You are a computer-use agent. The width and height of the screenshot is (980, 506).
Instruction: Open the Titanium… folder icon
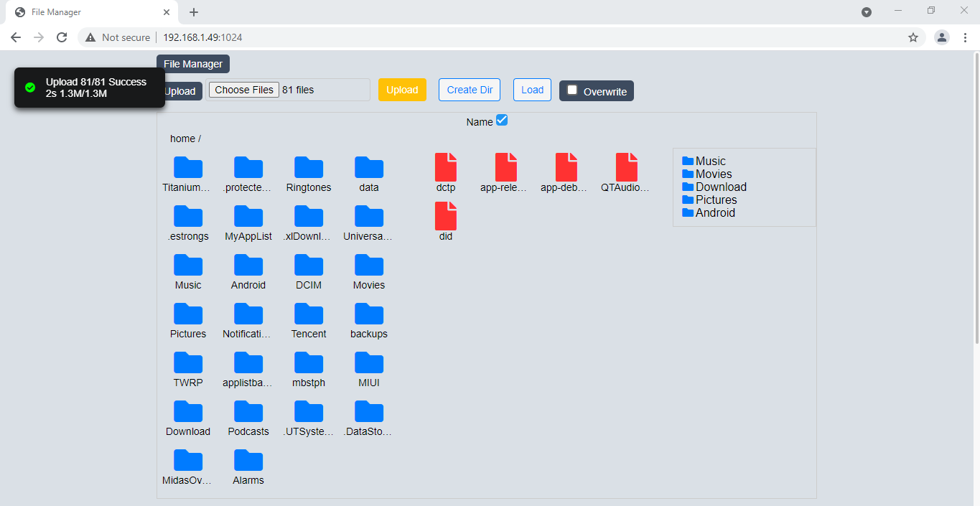pos(188,167)
